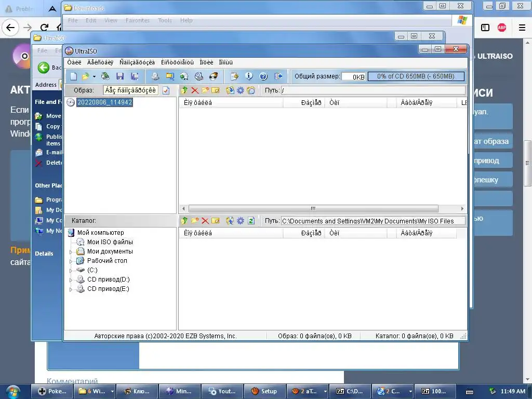Image resolution: width=532 pixels, height=399 pixels.
Task: Open the 'Ïîìîùü' (Help) menu
Action: tap(225, 62)
